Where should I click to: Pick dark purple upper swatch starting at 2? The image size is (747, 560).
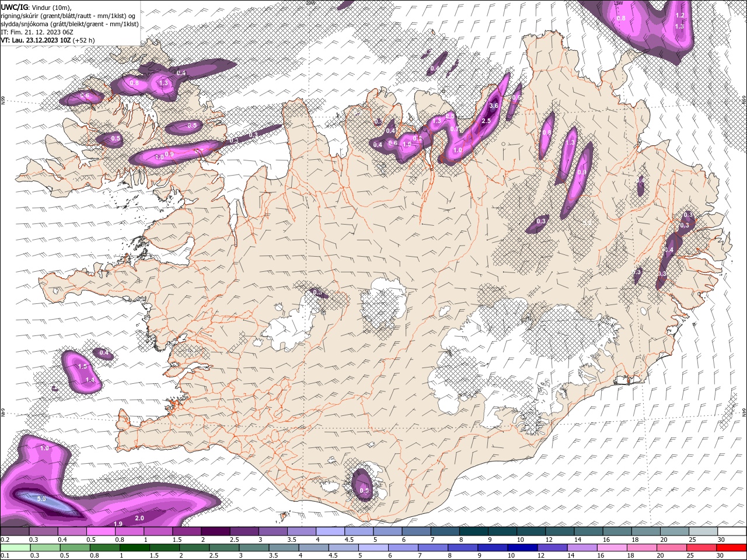point(215,531)
